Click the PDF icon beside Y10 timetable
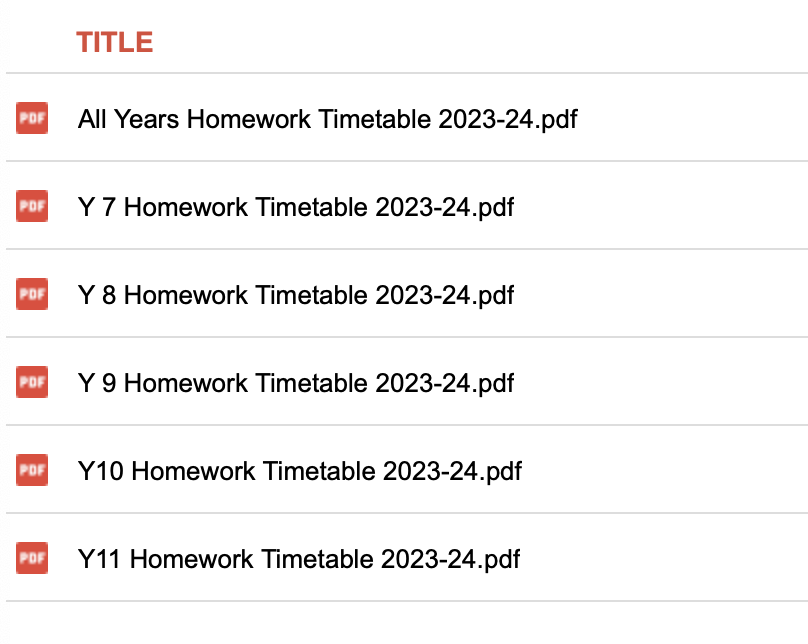This screenshot has width=808, height=644. (x=32, y=470)
